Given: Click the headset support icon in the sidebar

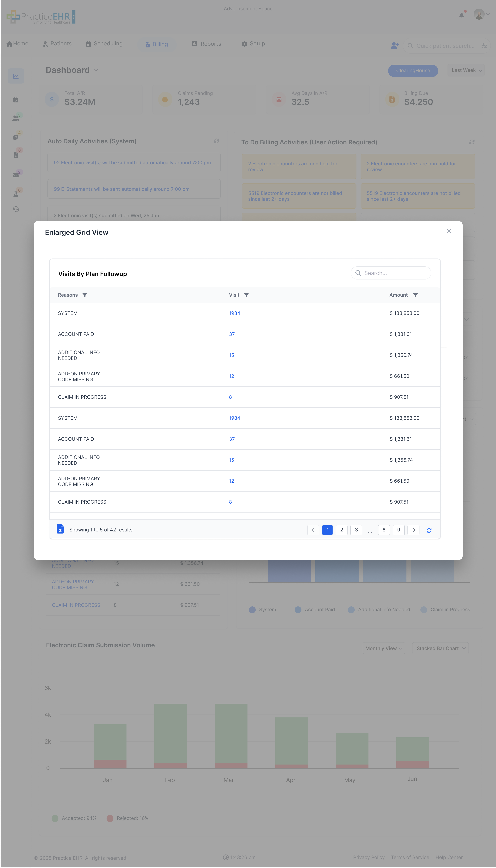Looking at the screenshot, I should point(16,209).
